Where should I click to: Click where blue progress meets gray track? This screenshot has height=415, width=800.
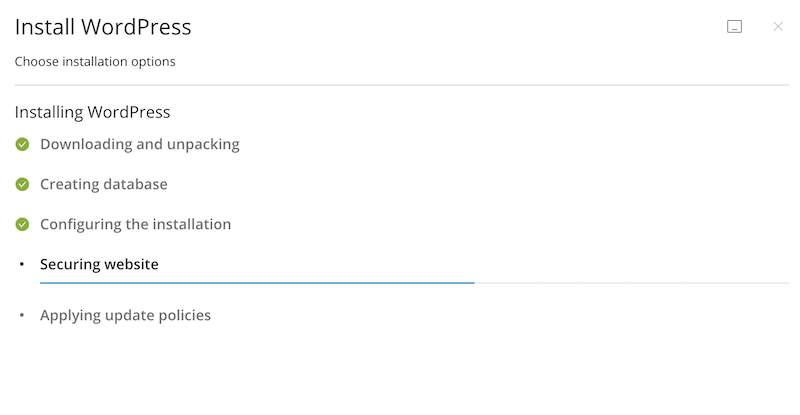[474, 283]
